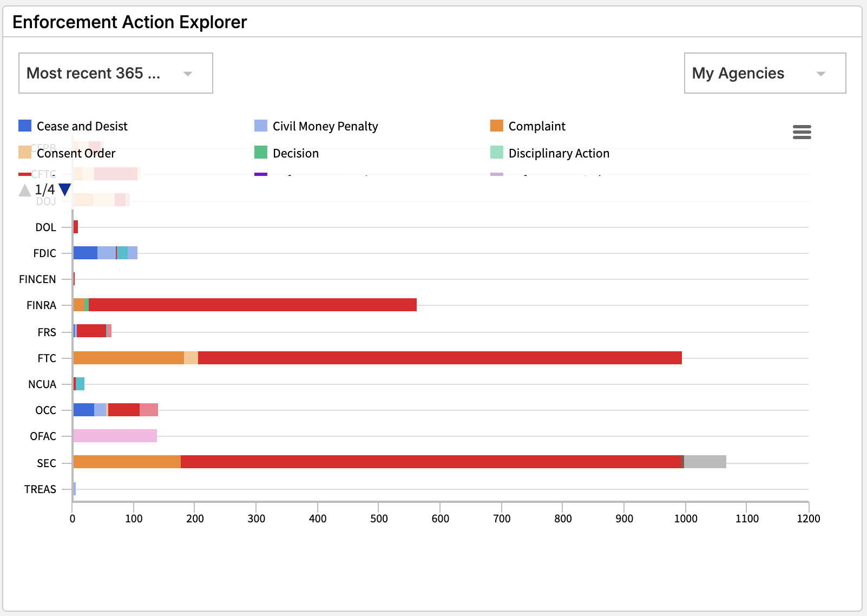Open the chart hamburger menu icon
Viewport: 867px width, 616px height.
point(802,132)
